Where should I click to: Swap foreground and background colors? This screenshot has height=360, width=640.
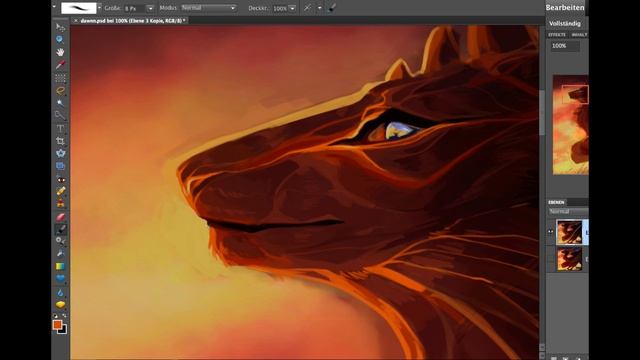tap(64, 316)
